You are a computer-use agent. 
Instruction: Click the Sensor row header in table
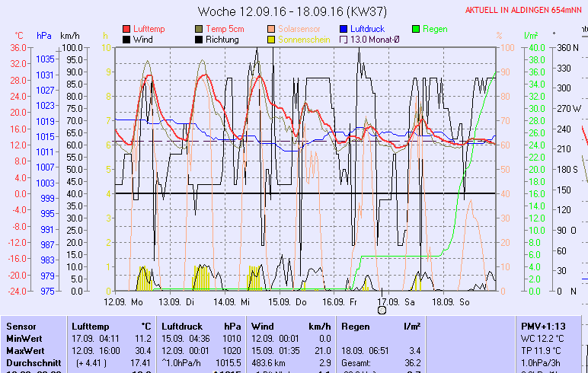point(21,326)
